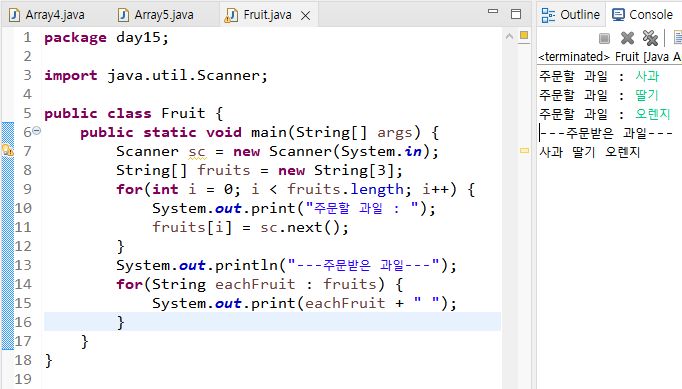Click the console input '오렌지'
The width and height of the screenshot is (682, 389).
point(652,114)
